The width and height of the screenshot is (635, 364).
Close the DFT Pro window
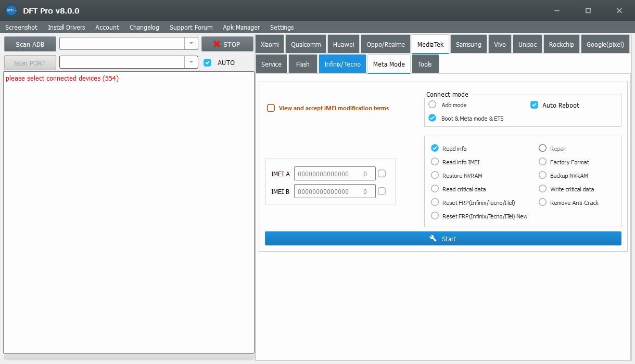[x=619, y=10]
